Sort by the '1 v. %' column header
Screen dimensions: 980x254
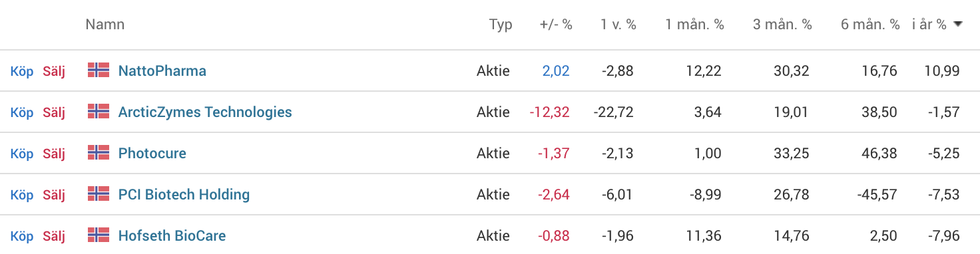pyautogui.click(x=618, y=25)
